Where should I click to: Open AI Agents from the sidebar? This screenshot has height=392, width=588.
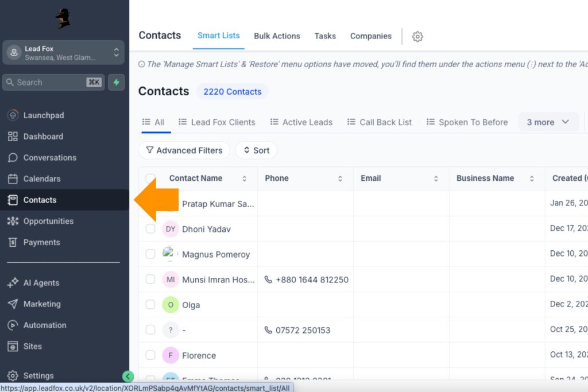tap(42, 282)
